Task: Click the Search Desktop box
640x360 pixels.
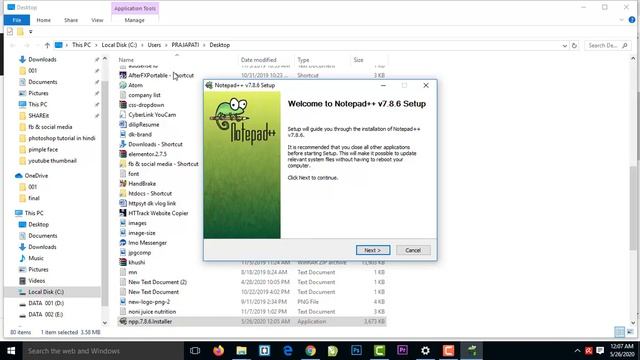Action: 607,45
